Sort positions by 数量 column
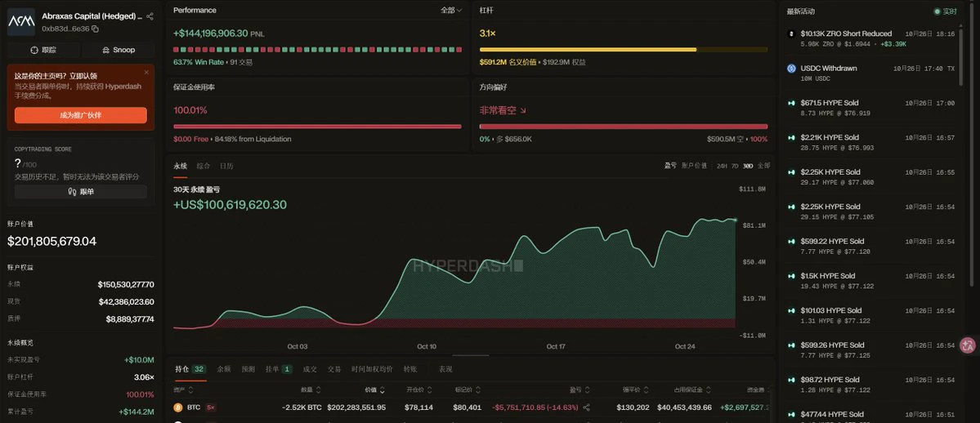Image resolution: width=980 pixels, height=423 pixels. click(311, 390)
